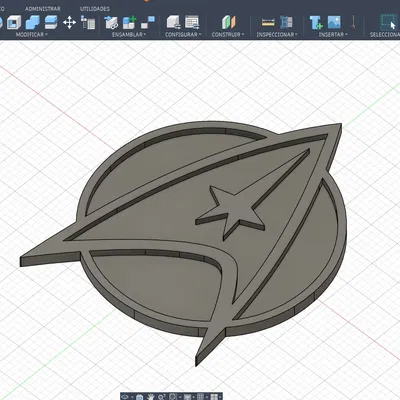The image size is (400, 400).
Task: Open the Display Settings dropdown arrow
Action: tap(193, 397)
